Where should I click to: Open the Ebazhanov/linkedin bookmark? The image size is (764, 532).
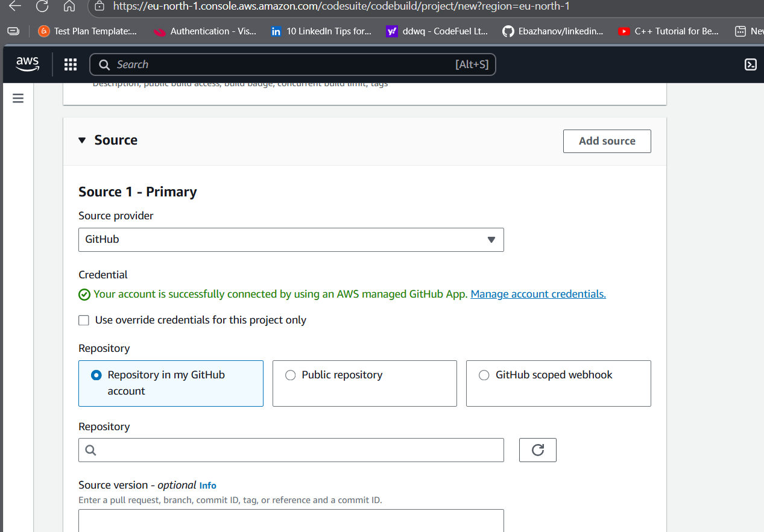[x=552, y=31]
